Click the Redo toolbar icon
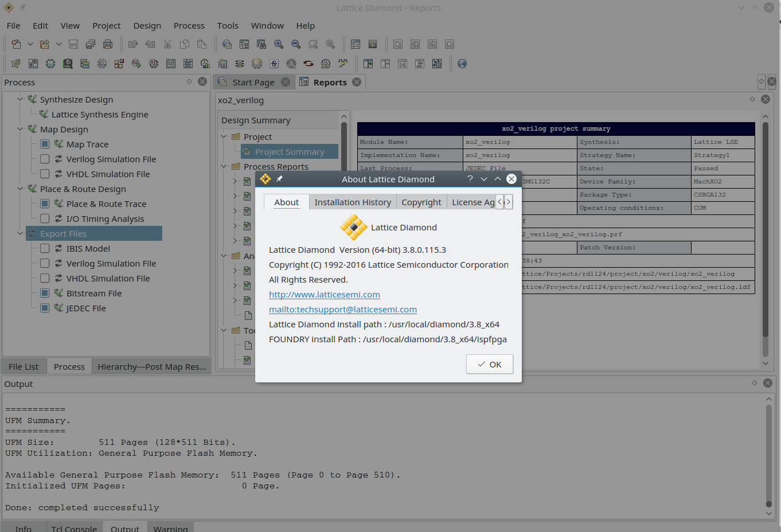 click(x=150, y=44)
